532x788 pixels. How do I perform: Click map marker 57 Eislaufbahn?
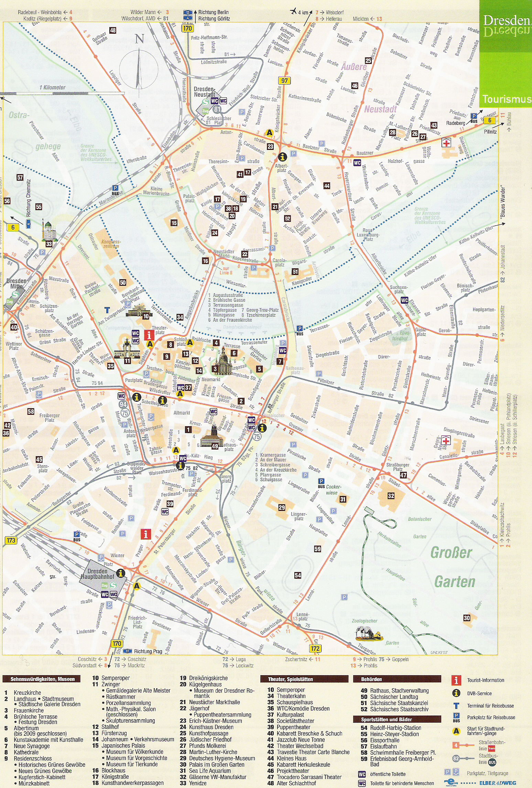[20, 177]
